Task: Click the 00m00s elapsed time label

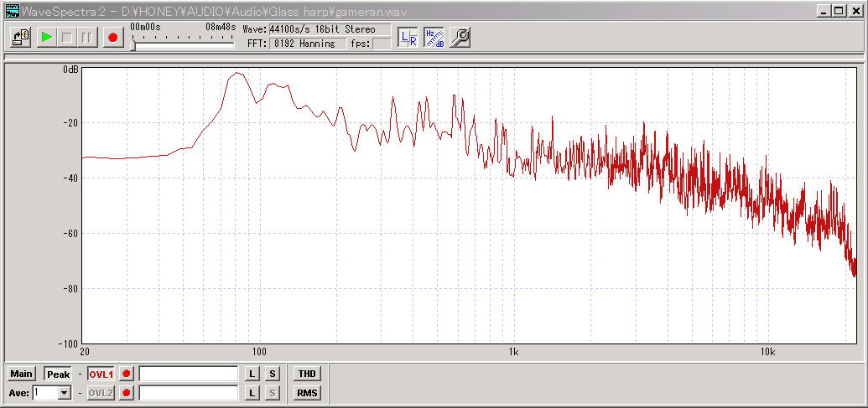Action: 146,27
